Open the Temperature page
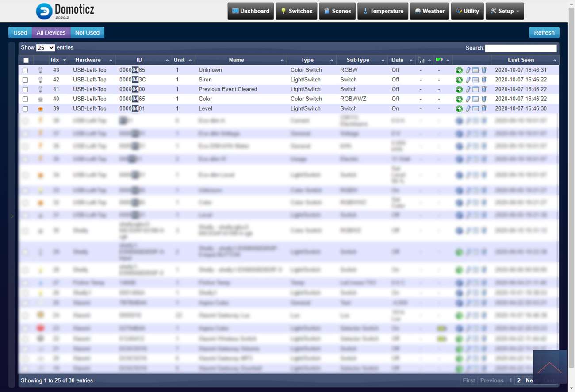575x392 pixels. click(383, 11)
